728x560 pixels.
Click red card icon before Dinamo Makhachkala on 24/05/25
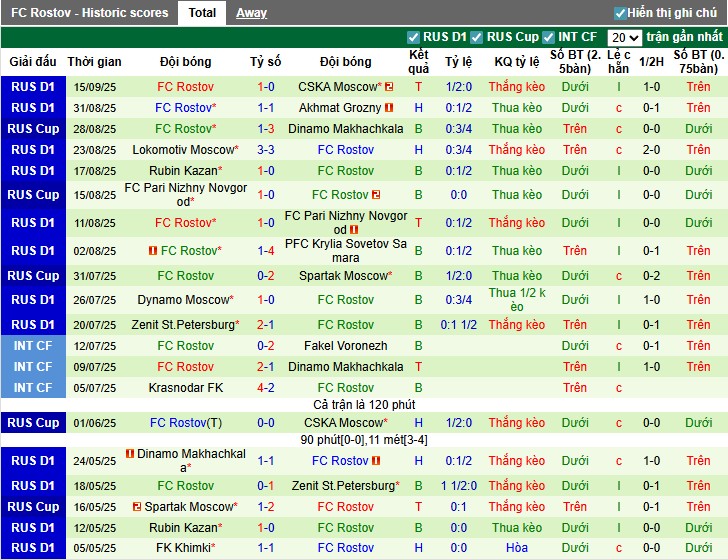click(x=128, y=455)
